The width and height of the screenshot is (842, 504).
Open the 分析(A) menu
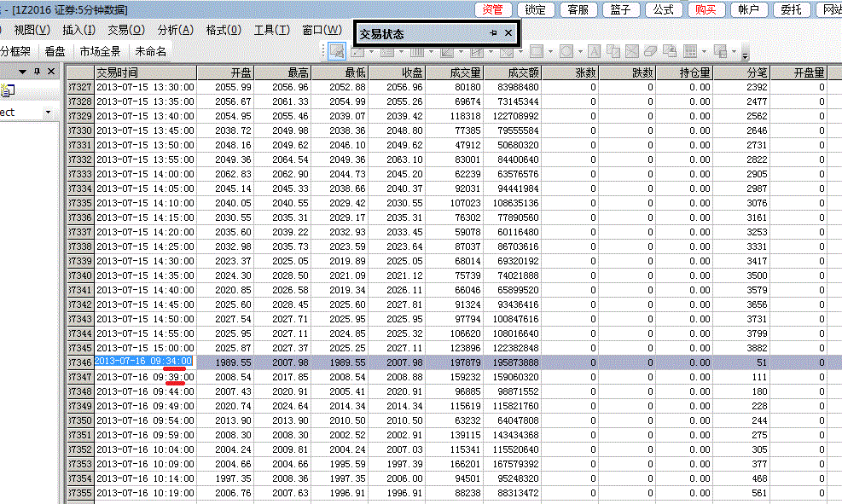tap(175, 30)
